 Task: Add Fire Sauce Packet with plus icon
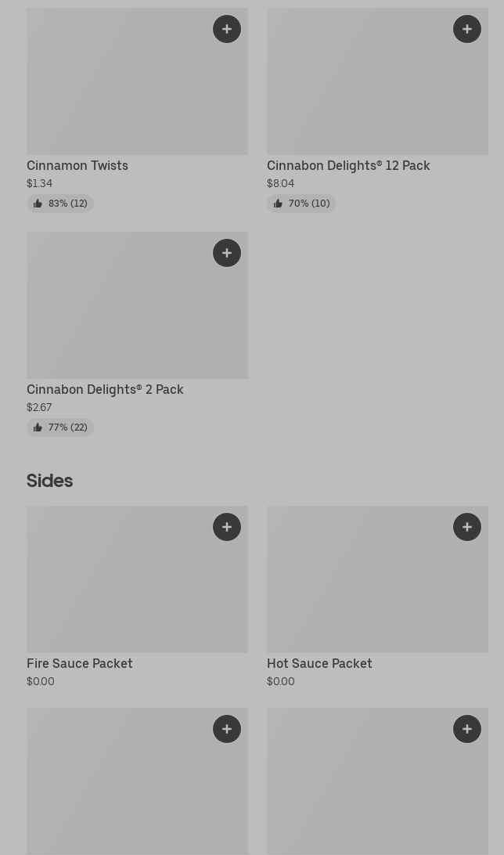[227, 527]
